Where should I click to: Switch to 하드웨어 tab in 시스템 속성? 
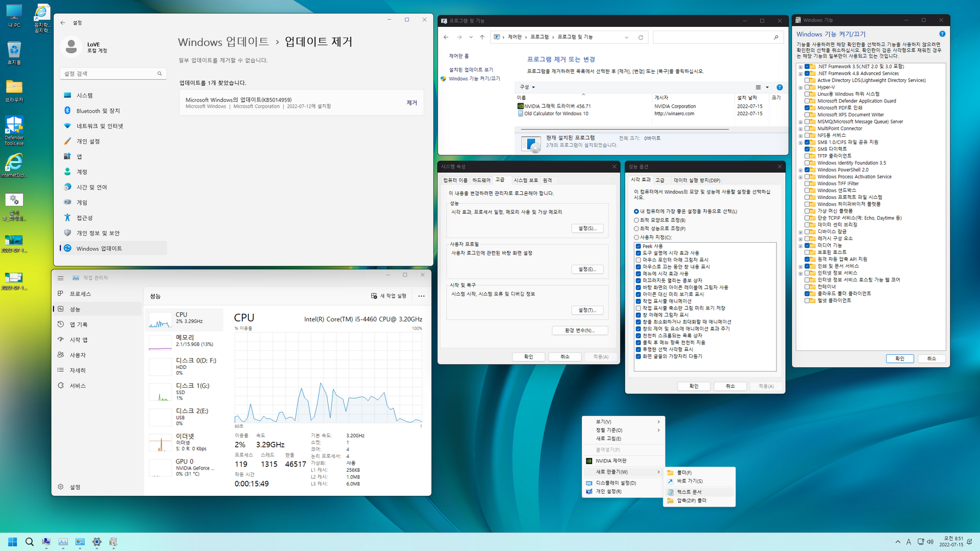point(481,180)
